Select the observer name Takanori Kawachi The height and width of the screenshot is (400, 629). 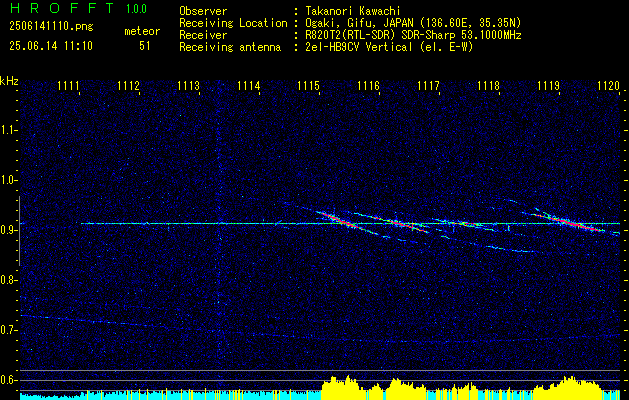click(351, 11)
